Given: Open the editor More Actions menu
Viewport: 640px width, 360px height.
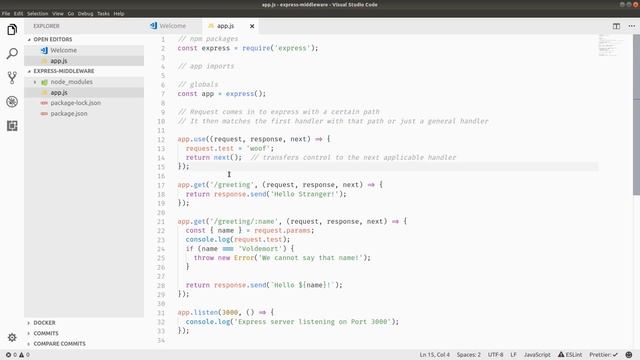Looking at the screenshot, I should pyautogui.click(x=631, y=26).
